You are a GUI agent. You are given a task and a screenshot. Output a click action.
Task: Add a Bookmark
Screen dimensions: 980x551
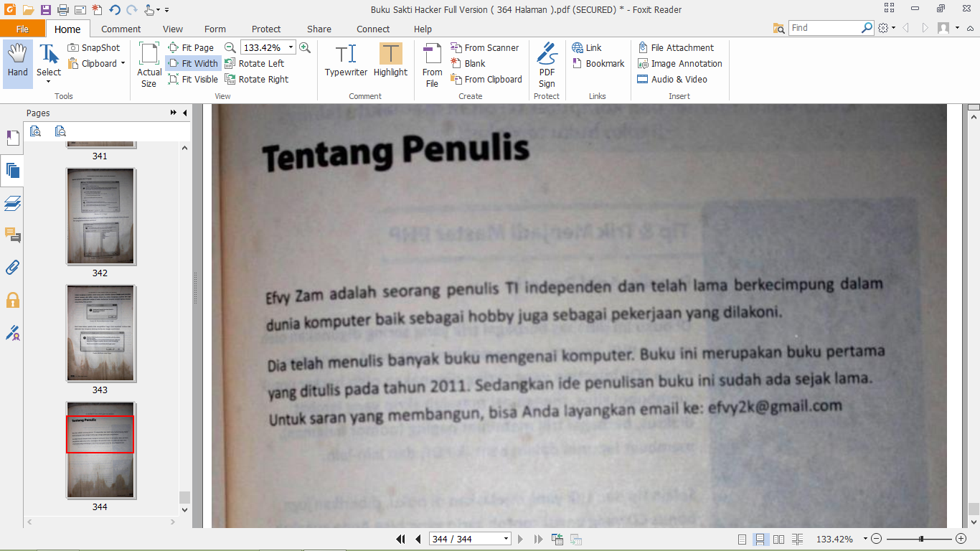pos(598,63)
